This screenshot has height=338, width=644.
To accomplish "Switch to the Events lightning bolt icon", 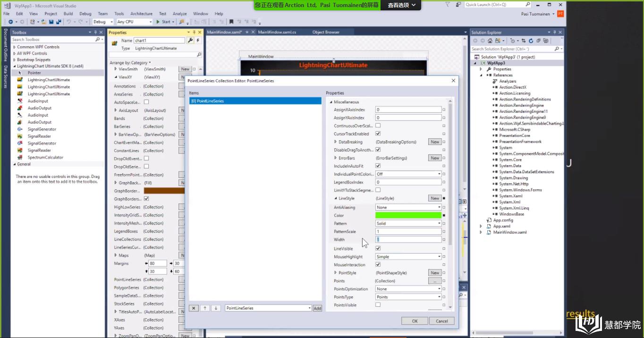I will [x=198, y=41].
